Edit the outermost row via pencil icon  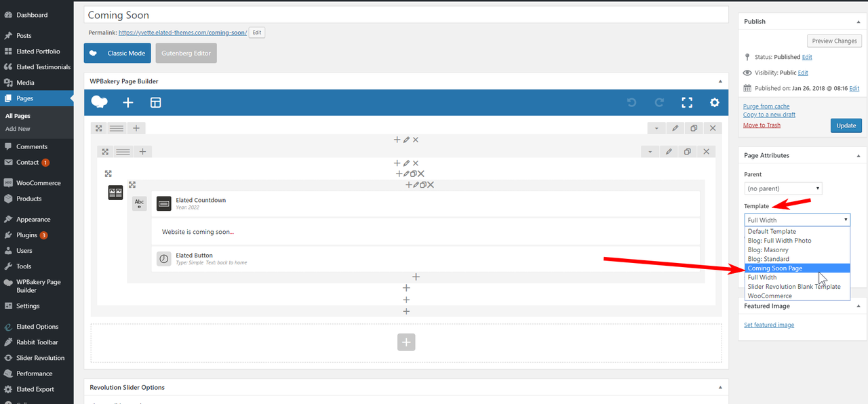point(675,128)
